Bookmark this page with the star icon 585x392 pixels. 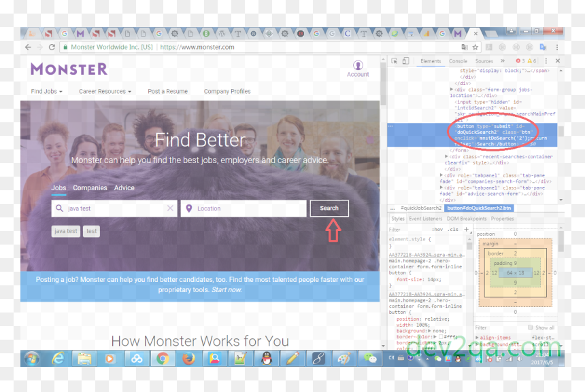[475, 47]
